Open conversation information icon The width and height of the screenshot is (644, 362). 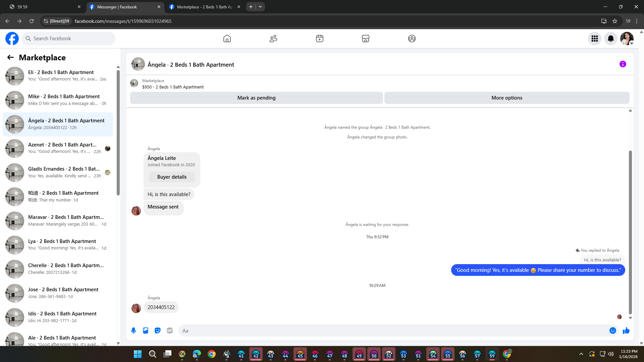[623, 64]
